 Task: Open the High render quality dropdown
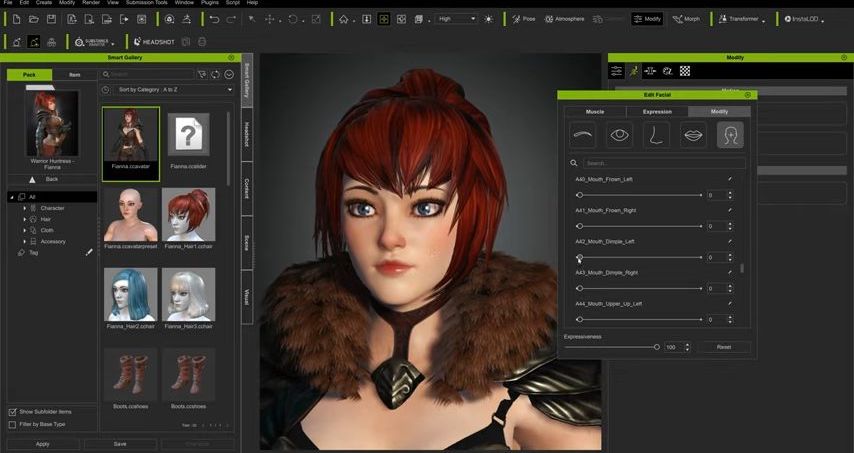tap(455, 19)
